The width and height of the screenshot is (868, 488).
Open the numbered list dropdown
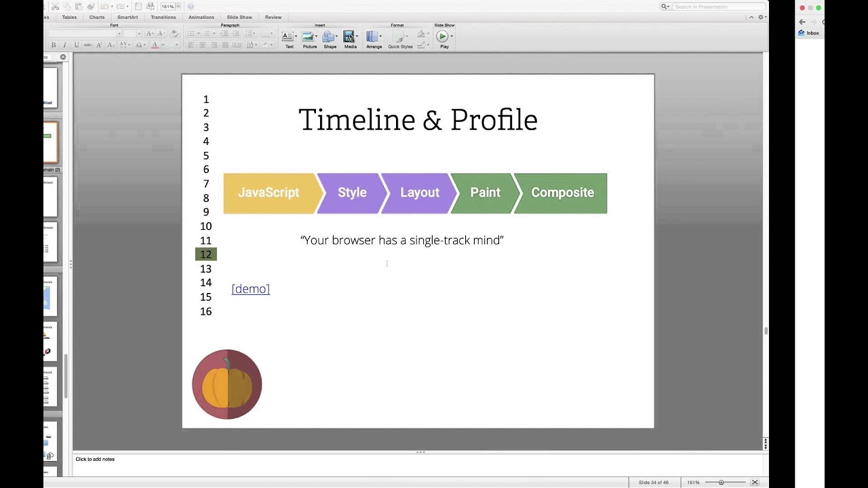coord(214,33)
